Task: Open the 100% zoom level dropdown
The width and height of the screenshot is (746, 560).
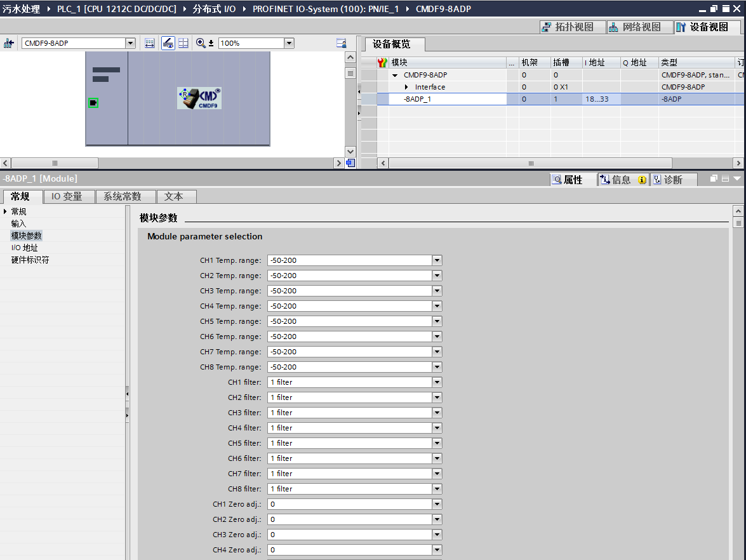Action: 289,43
